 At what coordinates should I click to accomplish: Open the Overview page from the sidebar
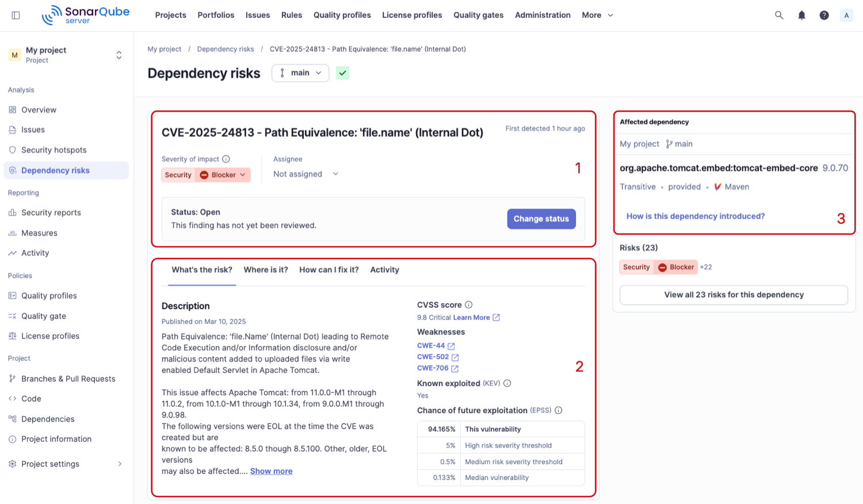(x=40, y=109)
